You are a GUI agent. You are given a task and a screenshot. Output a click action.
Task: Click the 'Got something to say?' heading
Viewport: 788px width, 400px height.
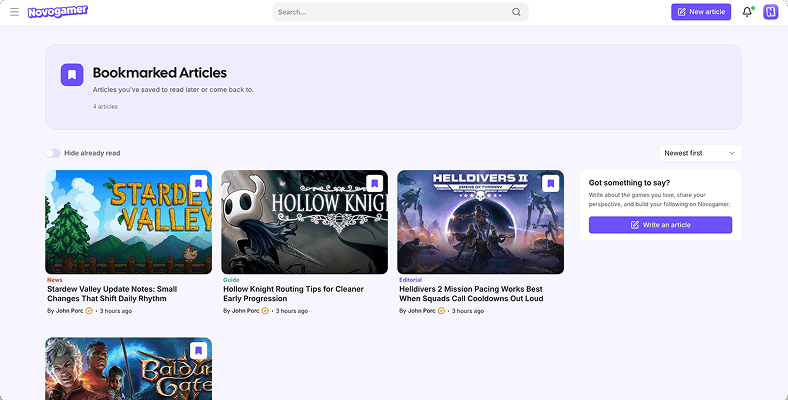click(629, 183)
